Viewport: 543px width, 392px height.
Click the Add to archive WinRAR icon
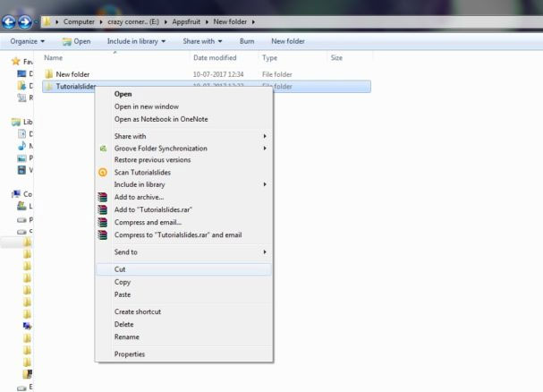click(x=104, y=197)
